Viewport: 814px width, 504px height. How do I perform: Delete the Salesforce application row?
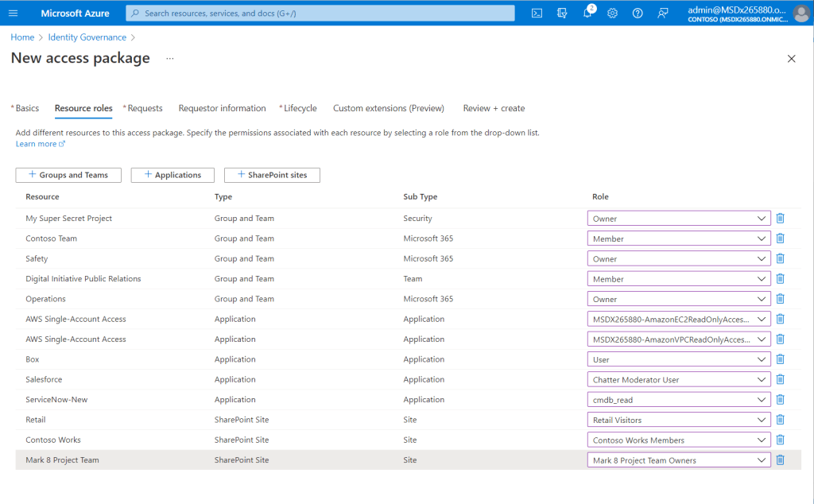click(x=780, y=379)
